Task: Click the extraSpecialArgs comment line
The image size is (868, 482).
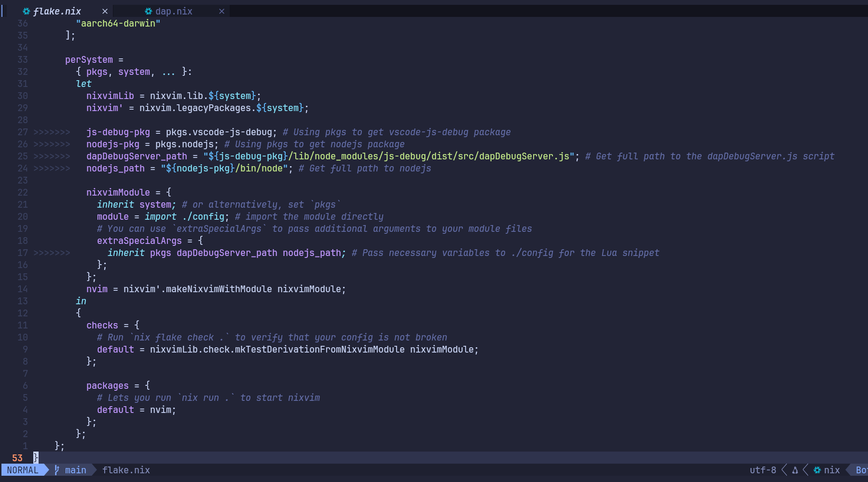Action: (315, 228)
